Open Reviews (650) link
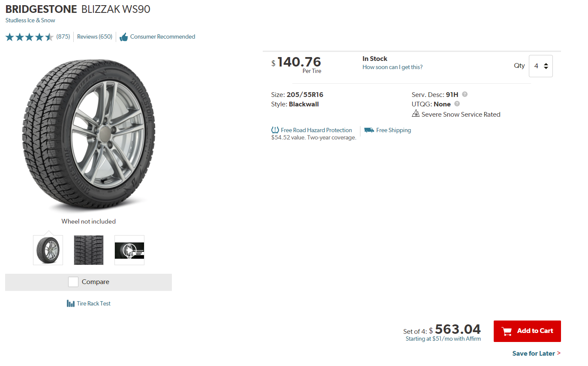The image size is (588, 366). tap(95, 37)
